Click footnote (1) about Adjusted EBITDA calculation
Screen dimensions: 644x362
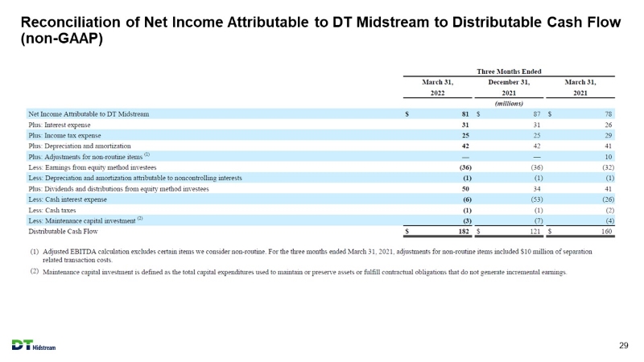[312, 256]
